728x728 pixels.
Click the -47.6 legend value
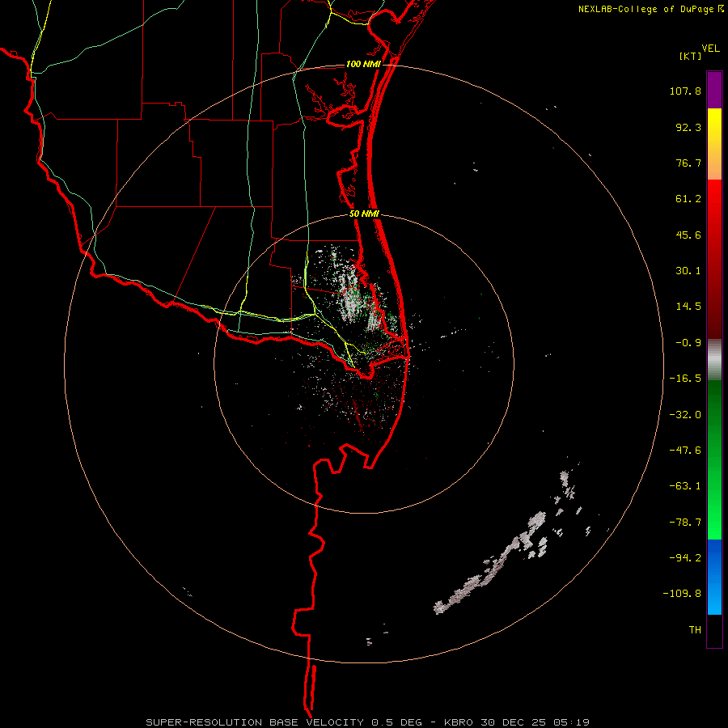click(685, 451)
